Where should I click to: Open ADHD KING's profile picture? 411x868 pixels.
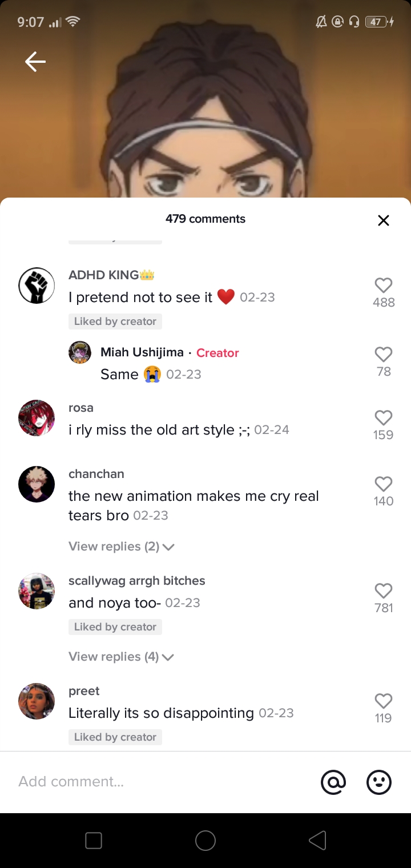coord(37,286)
